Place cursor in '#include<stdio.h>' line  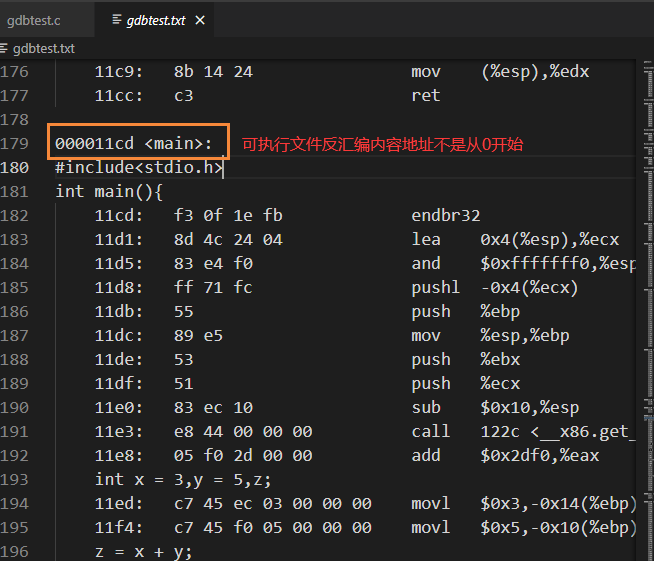click(139, 168)
